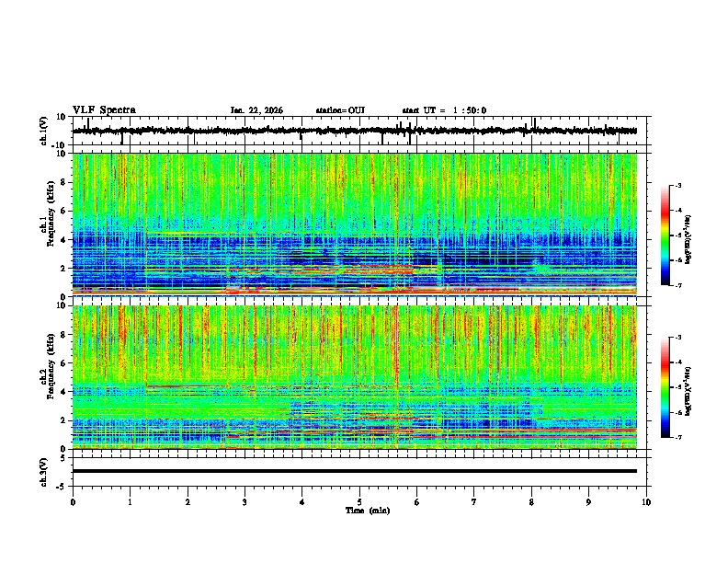Click the "2" tick on the time axis

pyautogui.click(x=188, y=502)
